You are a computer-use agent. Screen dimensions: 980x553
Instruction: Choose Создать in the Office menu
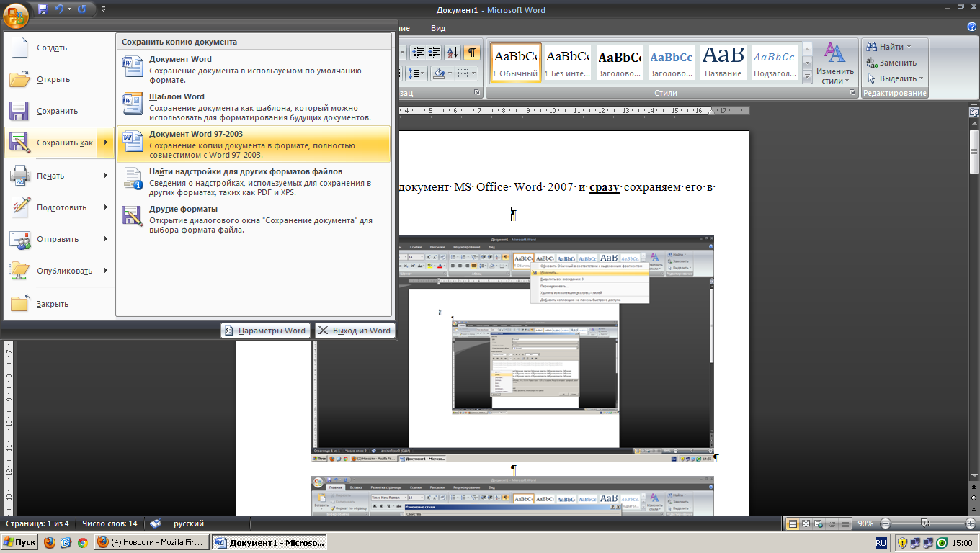click(59, 48)
